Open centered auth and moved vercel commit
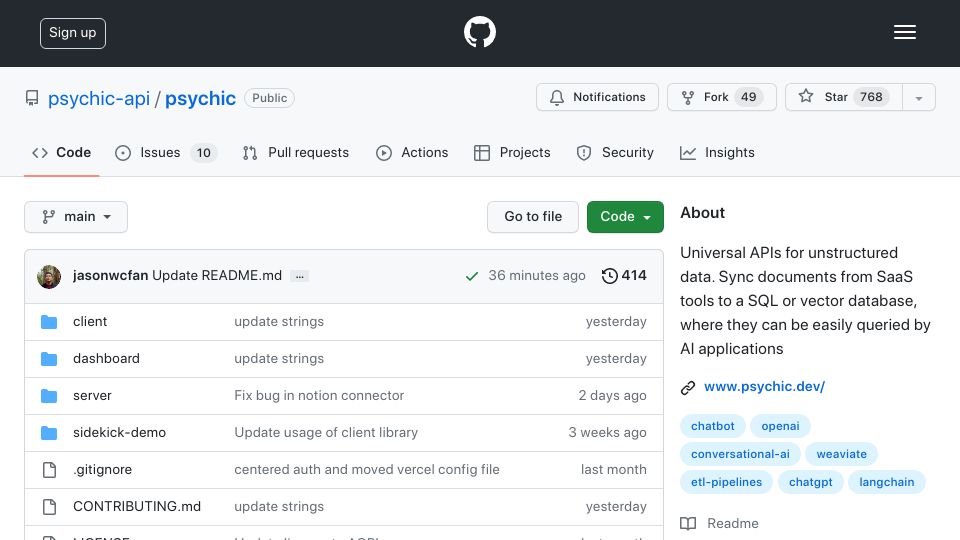The height and width of the screenshot is (540, 960). point(367,470)
